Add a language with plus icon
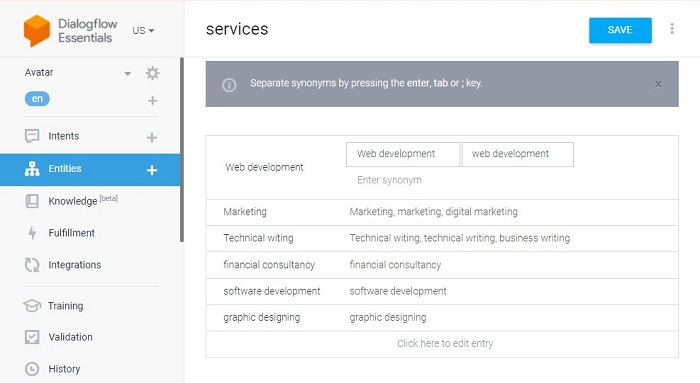The width and height of the screenshot is (700, 383). tap(152, 100)
